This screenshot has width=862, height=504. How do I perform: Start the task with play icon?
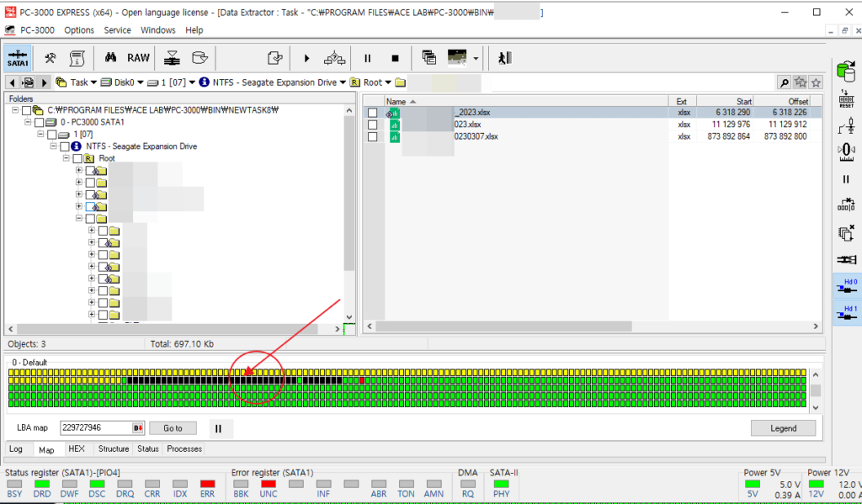click(x=306, y=58)
